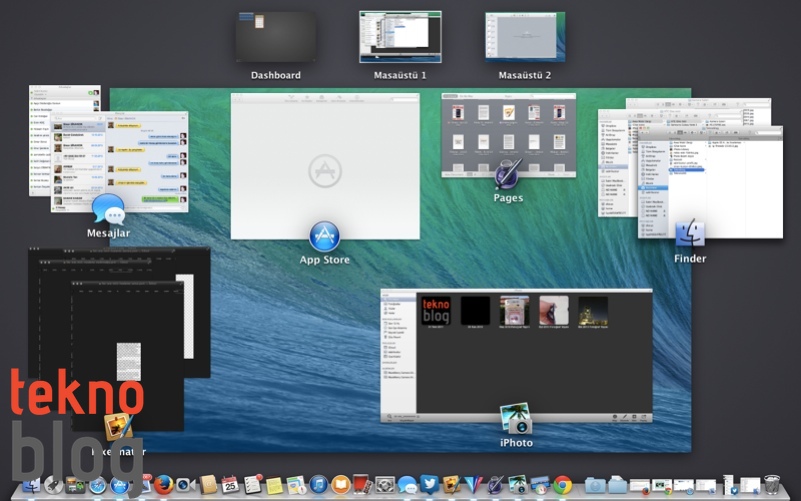This screenshot has height=501, width=801.
Task: Open FaceTime camera icon in the Dock
Action: click(x=185, y=485)
